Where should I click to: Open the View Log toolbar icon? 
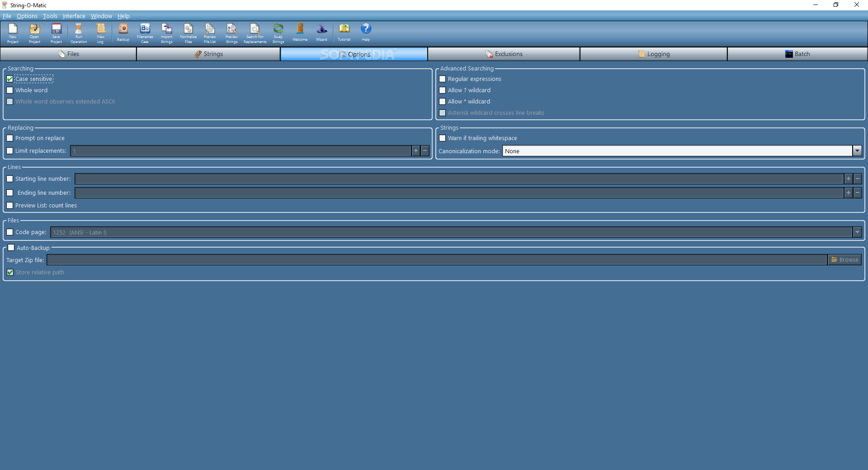pos(100,33)
